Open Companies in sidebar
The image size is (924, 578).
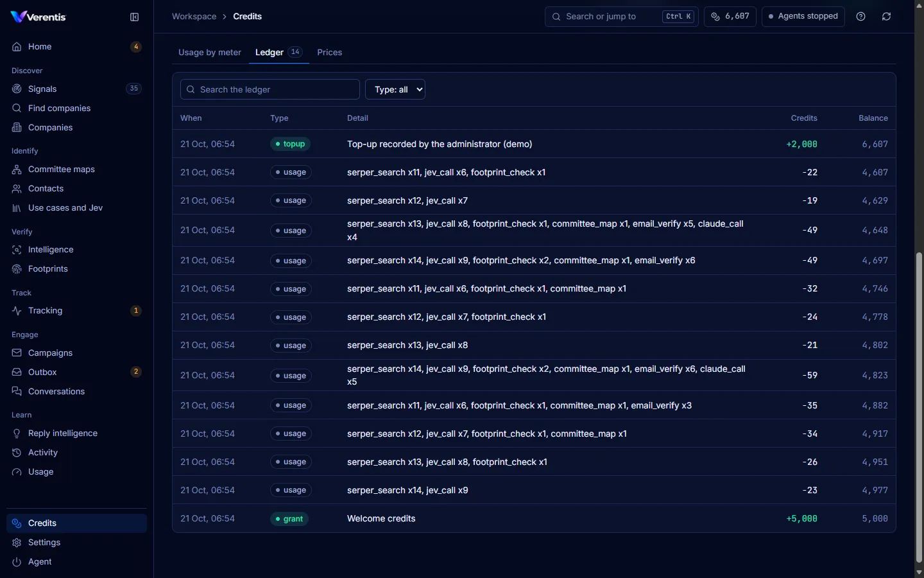(x=76, y=127)
